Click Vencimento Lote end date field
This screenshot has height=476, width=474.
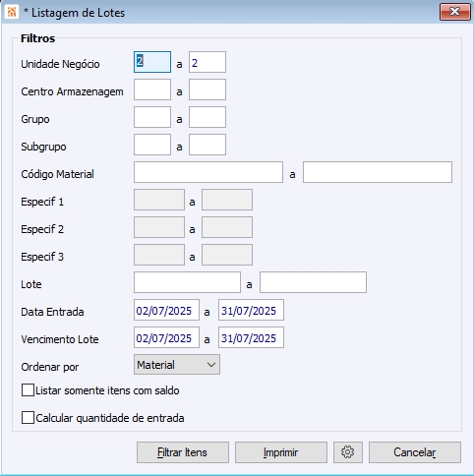point(251,337)
